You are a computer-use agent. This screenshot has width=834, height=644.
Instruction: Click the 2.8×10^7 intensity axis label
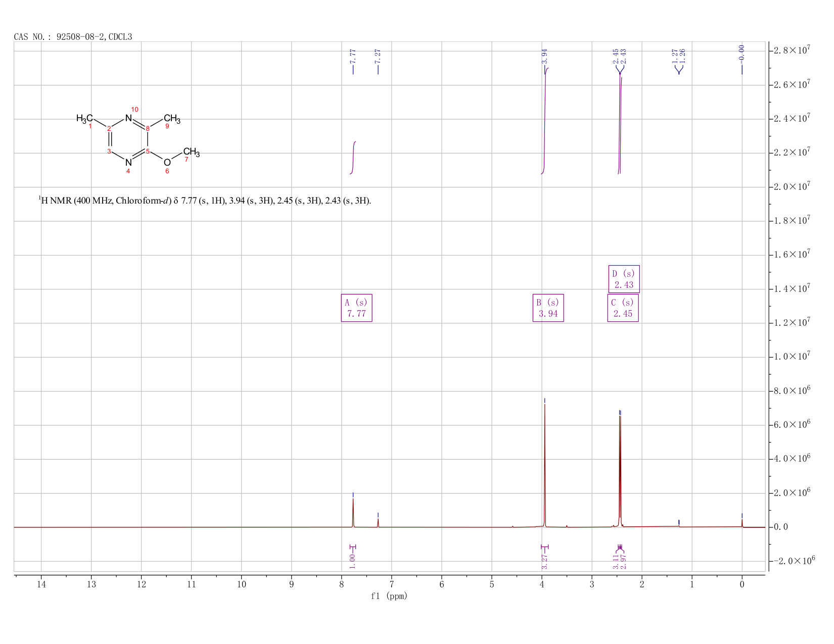click(793, 51)
